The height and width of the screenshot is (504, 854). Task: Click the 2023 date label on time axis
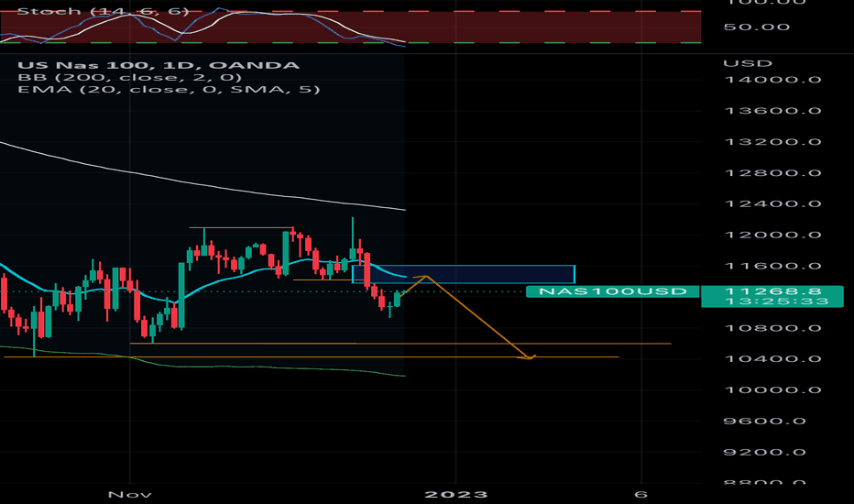pyautogui.click(x=456, y=495)
